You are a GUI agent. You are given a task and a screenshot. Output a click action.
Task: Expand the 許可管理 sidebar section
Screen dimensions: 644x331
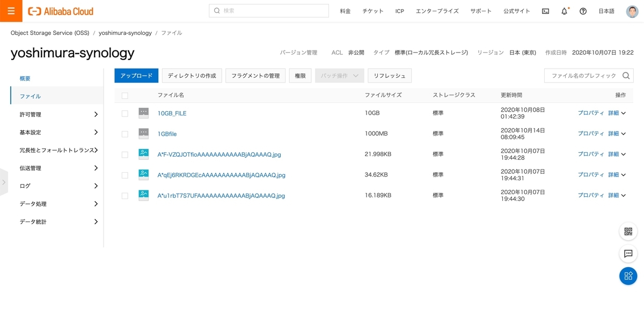pos(57,114)
